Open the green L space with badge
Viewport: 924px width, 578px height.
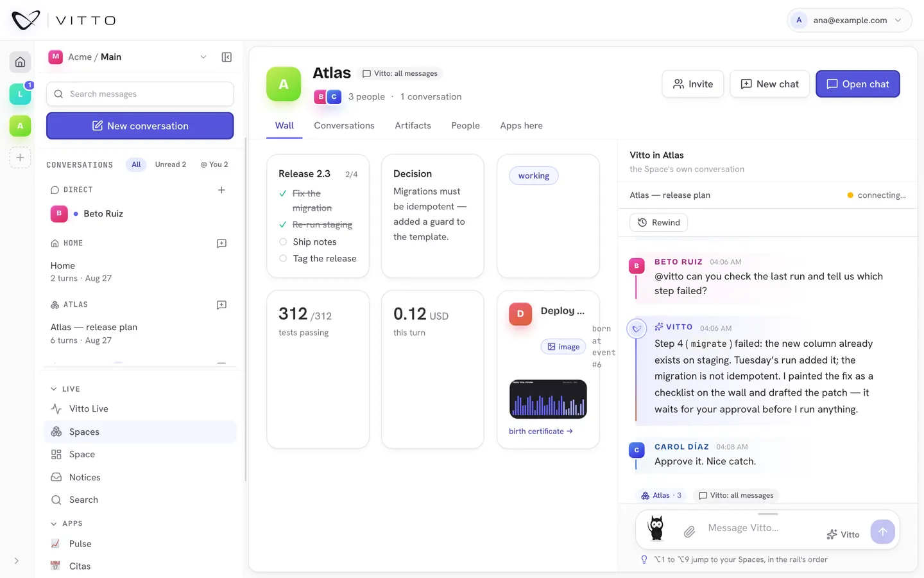20,94
